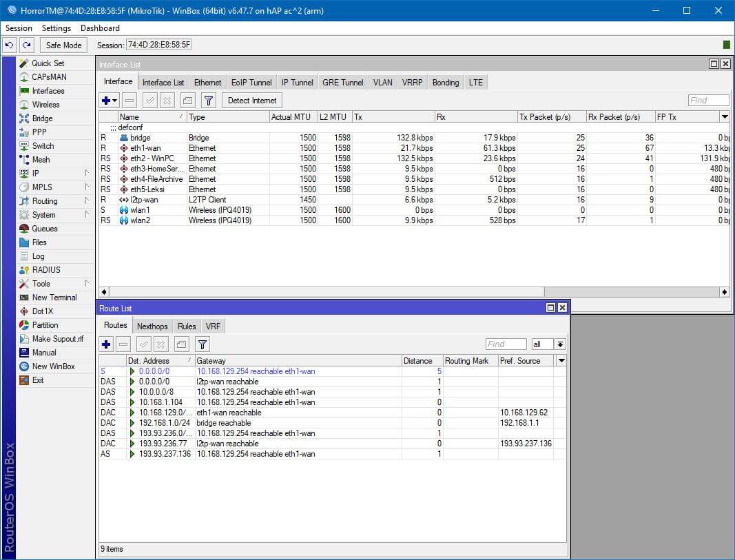This screenshot has height=560, width=735.
Task: Launch New WinBox from sidebar
Action: pyautogui.click(x=55, y=366)
